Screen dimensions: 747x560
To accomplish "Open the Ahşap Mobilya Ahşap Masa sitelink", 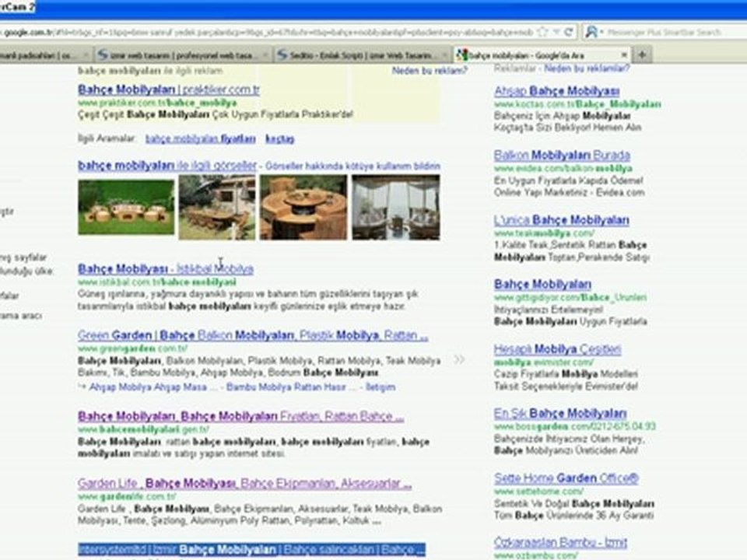I will pos(153,387).
